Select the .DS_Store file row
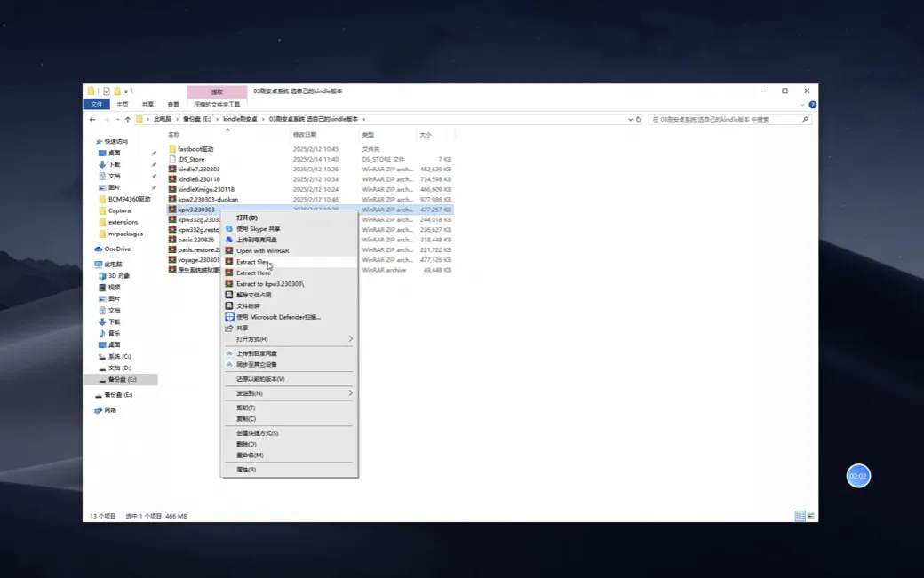 (x=310, y=159)
